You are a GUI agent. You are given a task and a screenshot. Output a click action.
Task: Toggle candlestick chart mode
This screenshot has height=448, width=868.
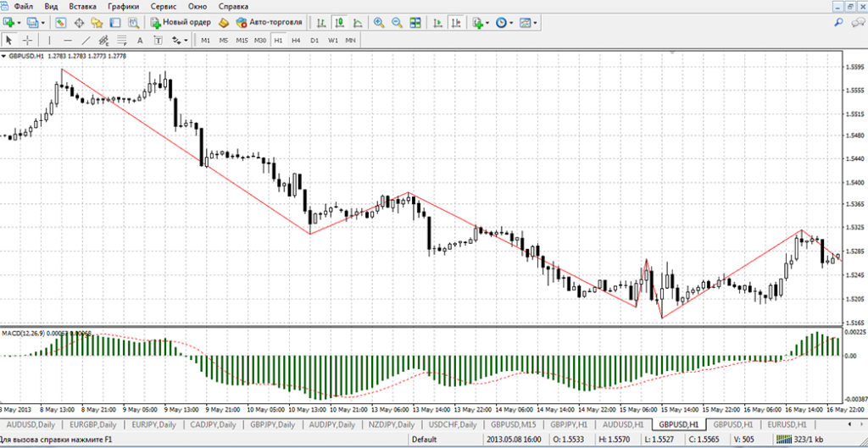pos(339,23)
